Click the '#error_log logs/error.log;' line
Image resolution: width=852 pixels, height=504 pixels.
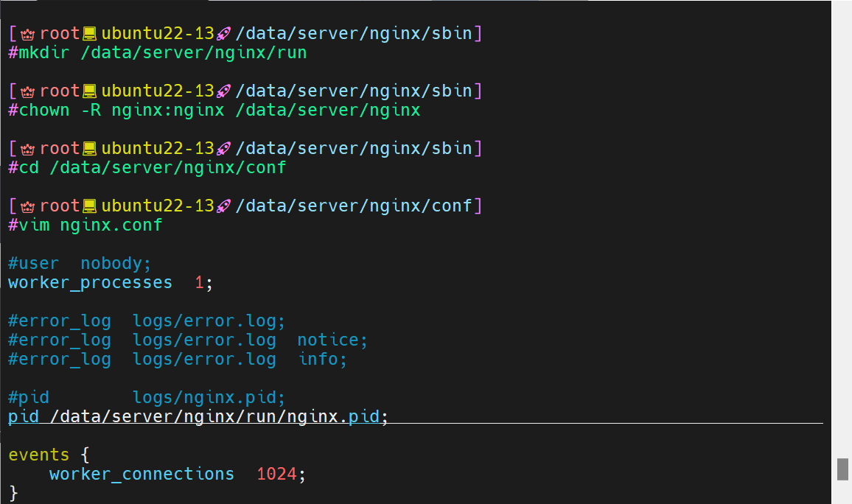(x=147, y=321)
